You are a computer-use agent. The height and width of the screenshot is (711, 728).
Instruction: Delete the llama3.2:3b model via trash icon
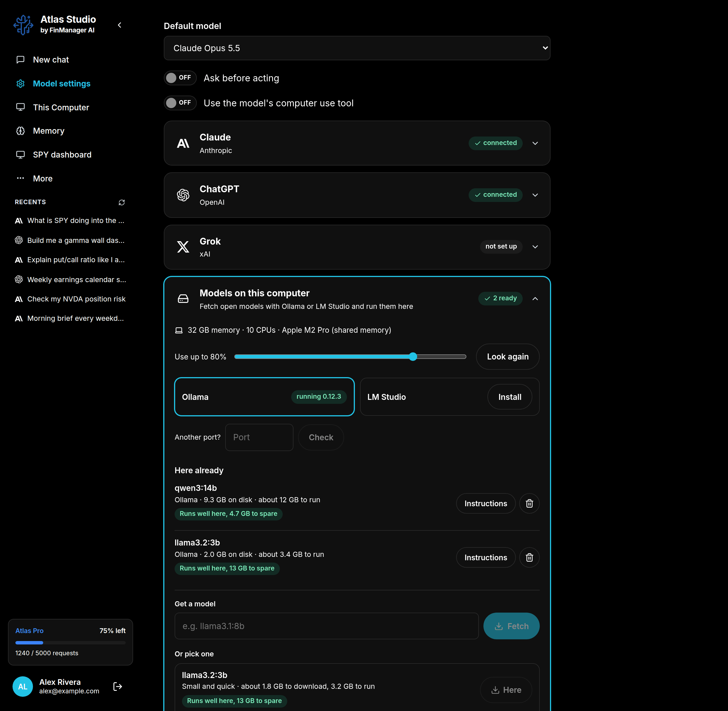[530, 557]
